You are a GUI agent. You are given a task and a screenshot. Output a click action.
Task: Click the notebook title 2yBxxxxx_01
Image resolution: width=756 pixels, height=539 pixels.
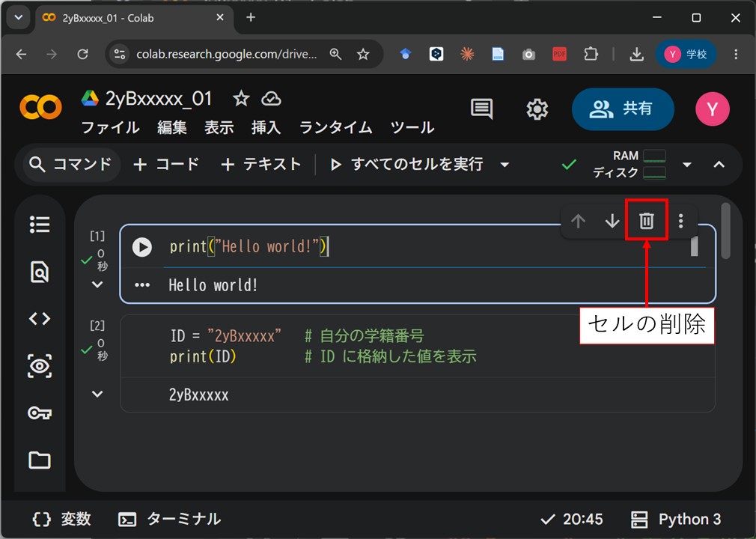(159, 99)
